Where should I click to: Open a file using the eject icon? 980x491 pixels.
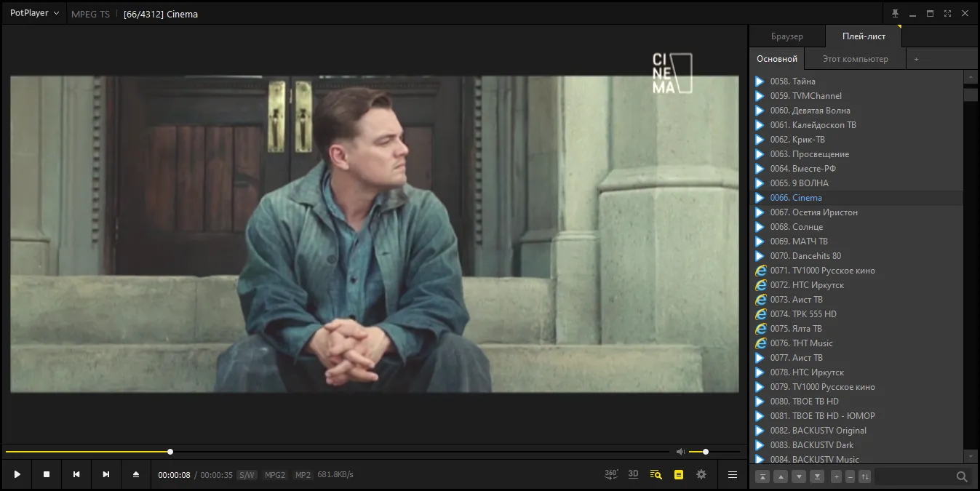click(136, 474)
